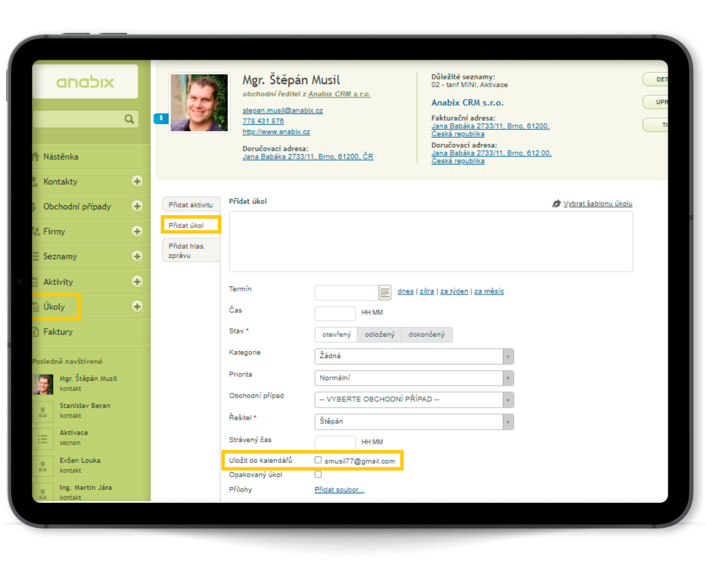Click the Strávený čas input field

click(335, 443)
